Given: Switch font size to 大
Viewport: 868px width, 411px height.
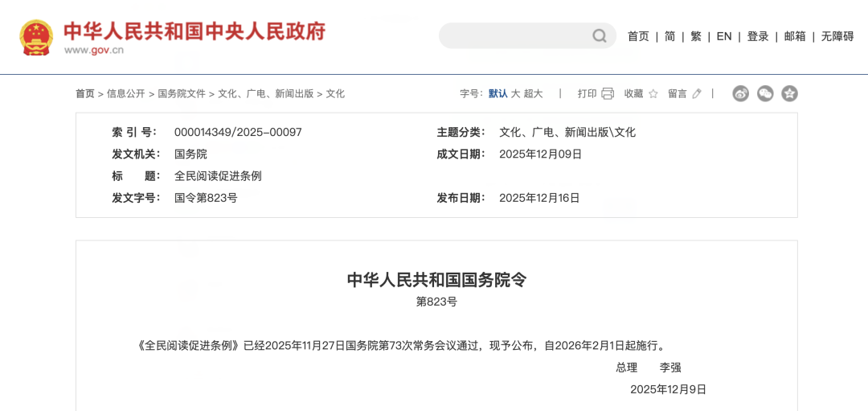Looking at the screenshot, I should (x=516, y=93).
